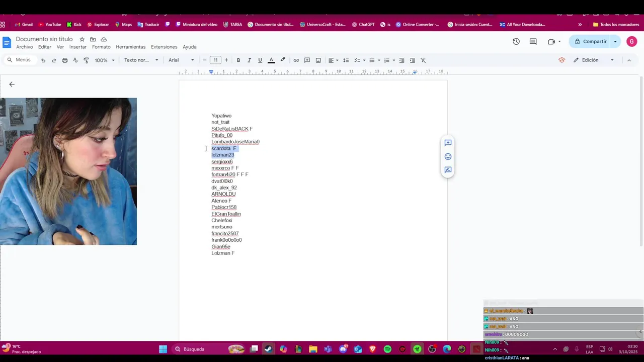
Task: Open the Editar menu
Action: pyautogui.click(x=45, y=47)
